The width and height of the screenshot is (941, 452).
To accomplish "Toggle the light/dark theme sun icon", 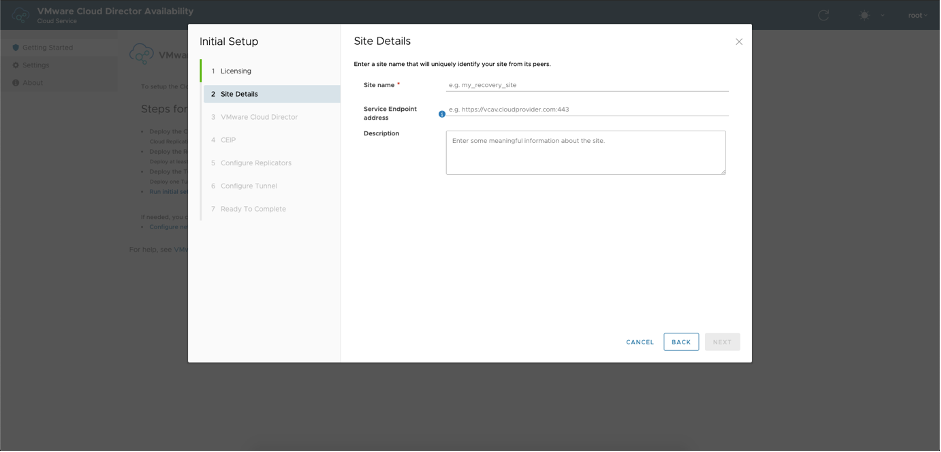I will (865, 15).
